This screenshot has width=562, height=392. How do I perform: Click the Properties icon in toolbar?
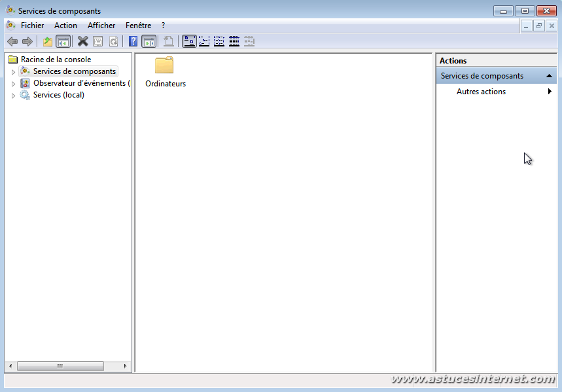pos(97,41)
